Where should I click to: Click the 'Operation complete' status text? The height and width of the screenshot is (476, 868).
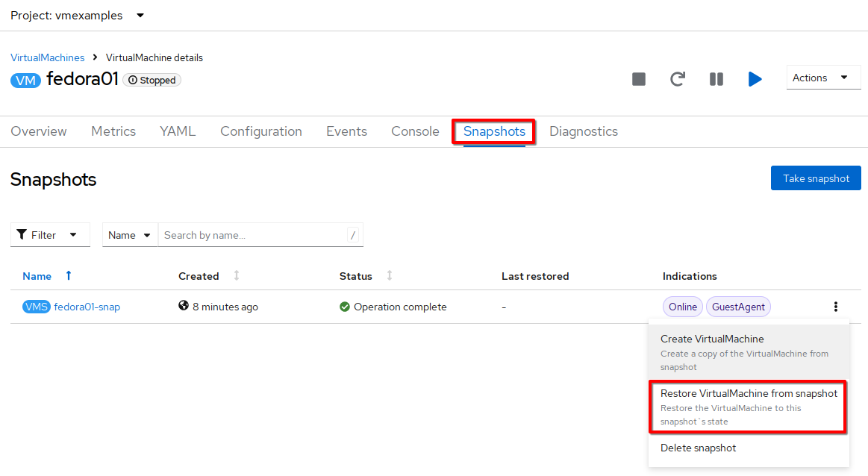click(x=400, y=307)
